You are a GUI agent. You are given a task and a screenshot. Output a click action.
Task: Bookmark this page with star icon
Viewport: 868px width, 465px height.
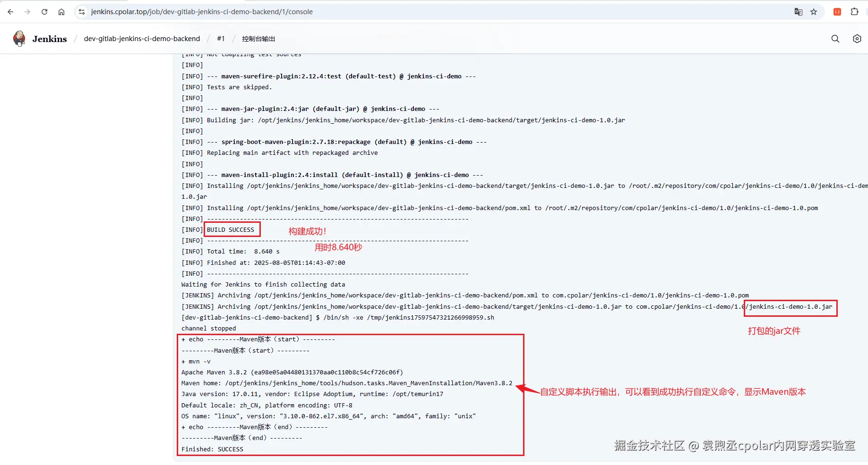(x=814, y=12)
